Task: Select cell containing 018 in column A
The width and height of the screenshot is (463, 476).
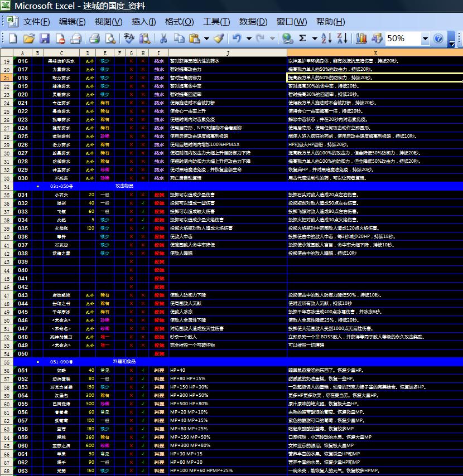Action: pos(23,77)
